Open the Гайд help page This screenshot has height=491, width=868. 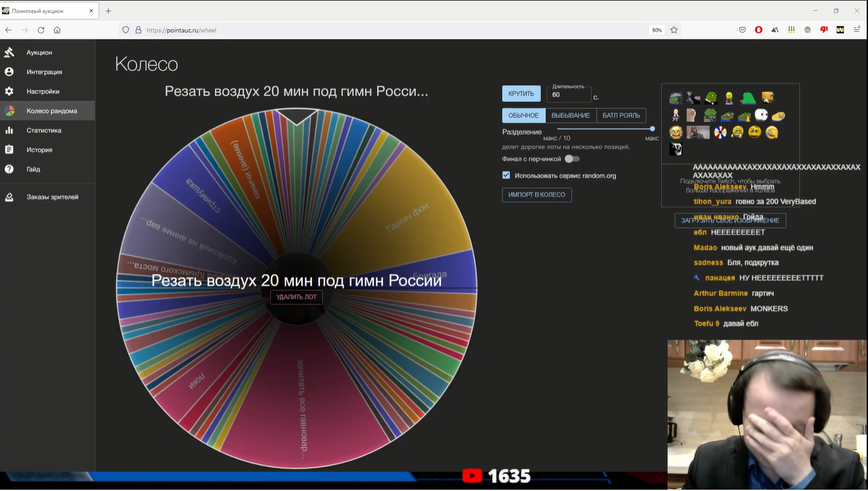[x=33, y=169]
